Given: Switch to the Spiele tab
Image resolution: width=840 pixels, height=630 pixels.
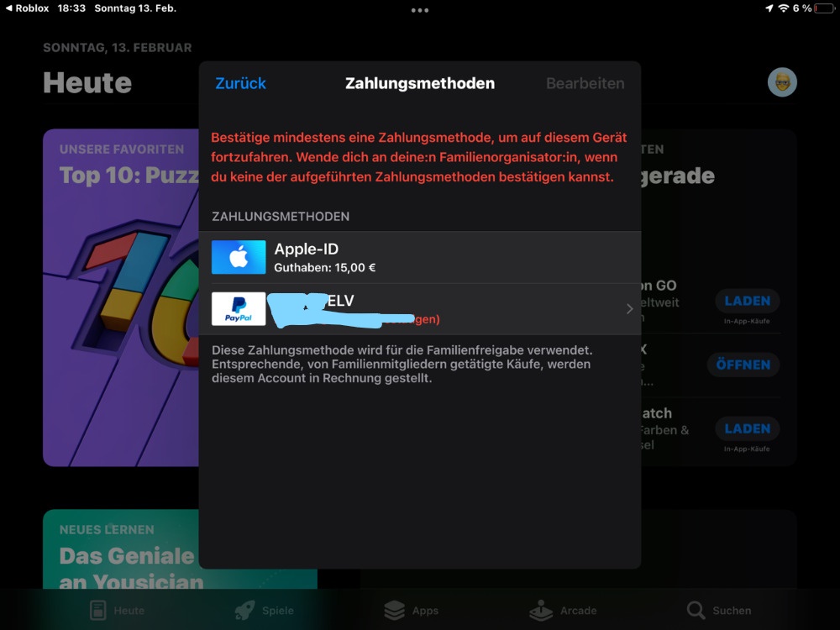Looking at the screenshot, I should (x=264, y=610).
